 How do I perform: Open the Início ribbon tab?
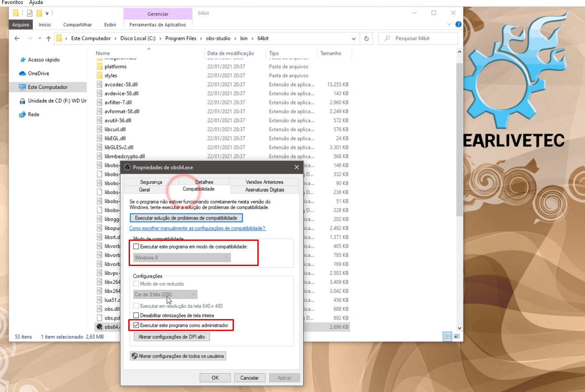coord(45,25)
